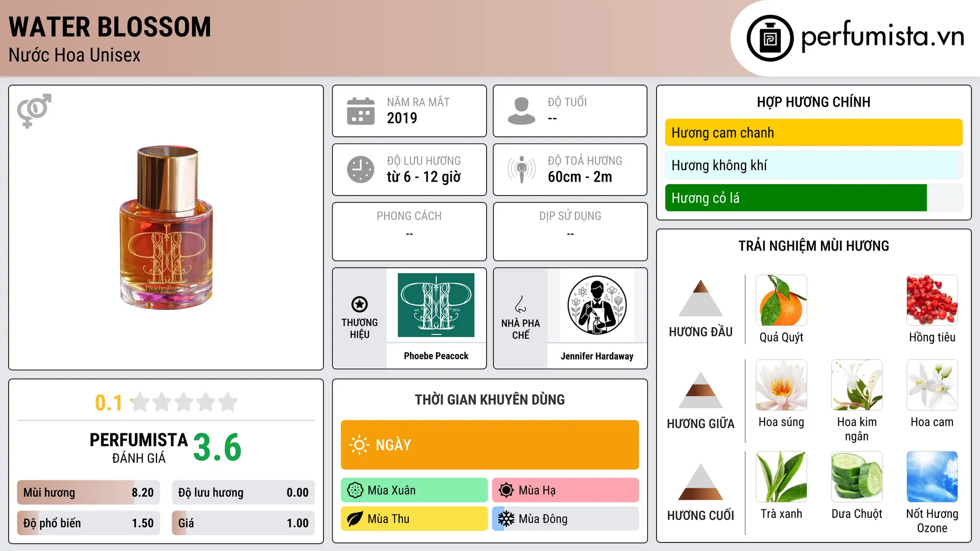Click the Mùa Đông season label
This screenshot has height=551, width=980.
(543, 519)
